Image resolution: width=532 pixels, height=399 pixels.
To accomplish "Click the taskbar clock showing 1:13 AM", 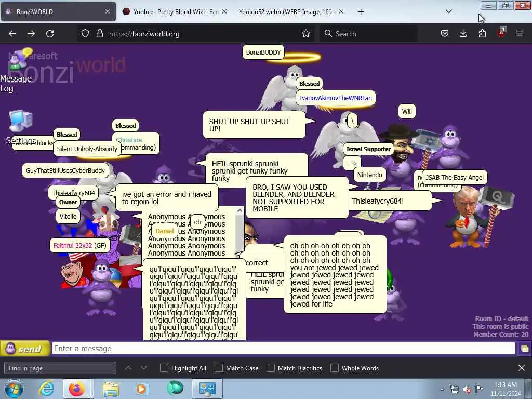I will pos(505,389).
